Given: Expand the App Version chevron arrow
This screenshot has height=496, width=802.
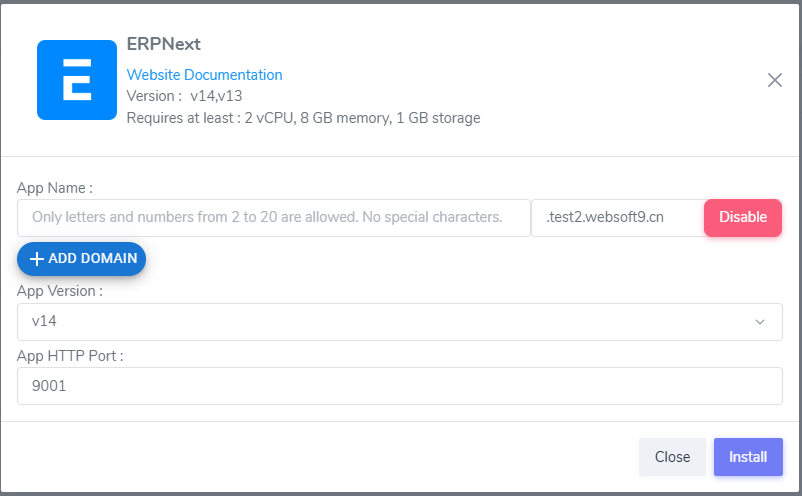Looking at the screenshot, I should [x=760, y=322].
